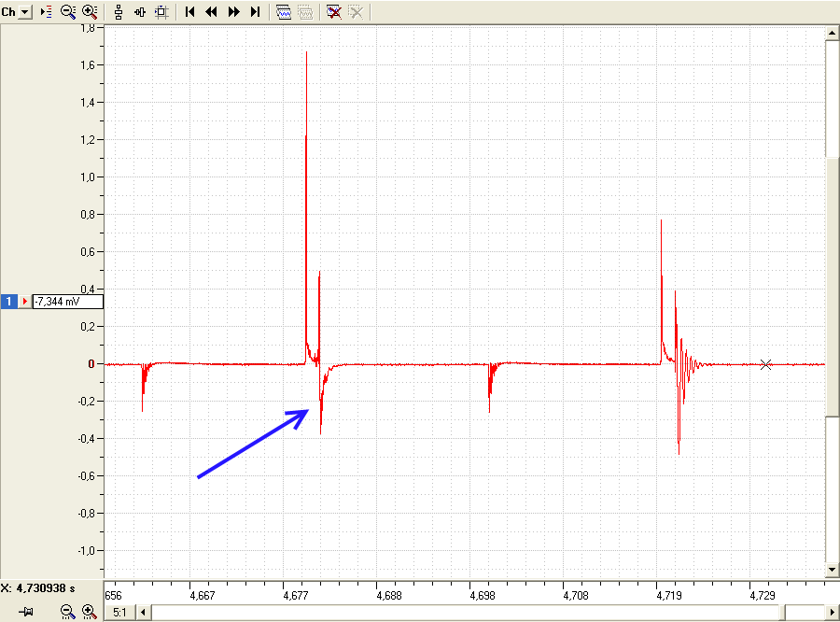
Task: Click the horizontal center signal icon
Action: click(x=140, y=12)
